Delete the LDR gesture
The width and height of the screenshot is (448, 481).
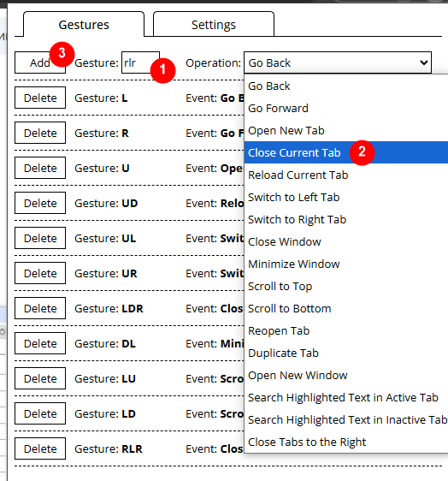[x=40, y=308]
